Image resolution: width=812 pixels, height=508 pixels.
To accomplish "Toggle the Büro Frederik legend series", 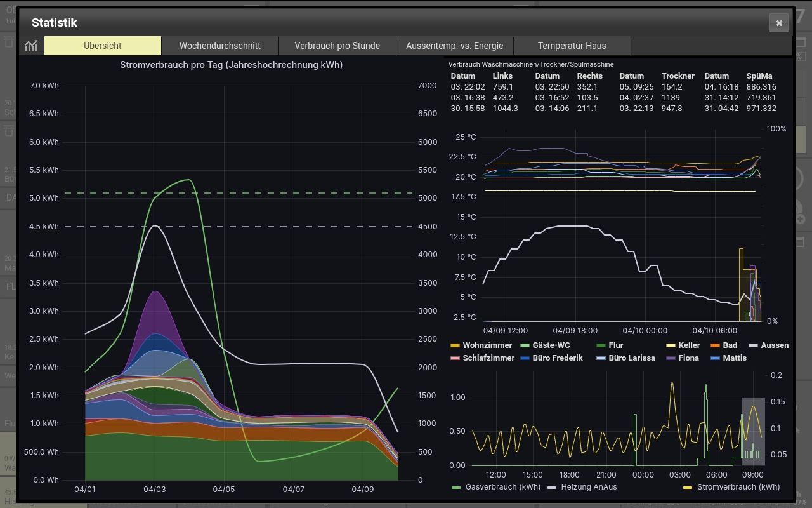I will click(558, 358).
